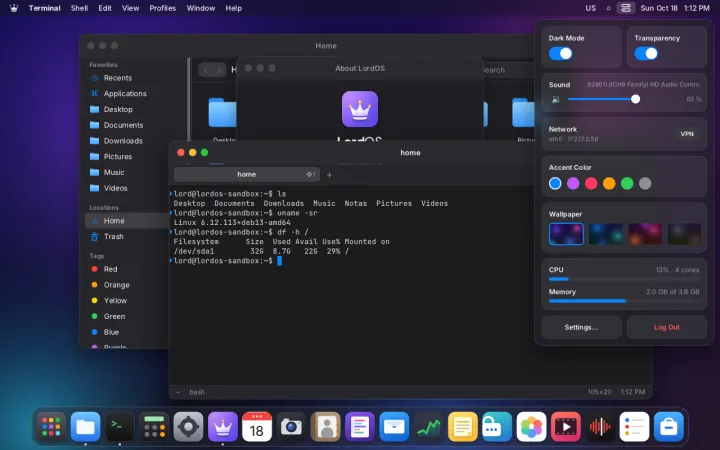Go forward in the Home file window

219,70
